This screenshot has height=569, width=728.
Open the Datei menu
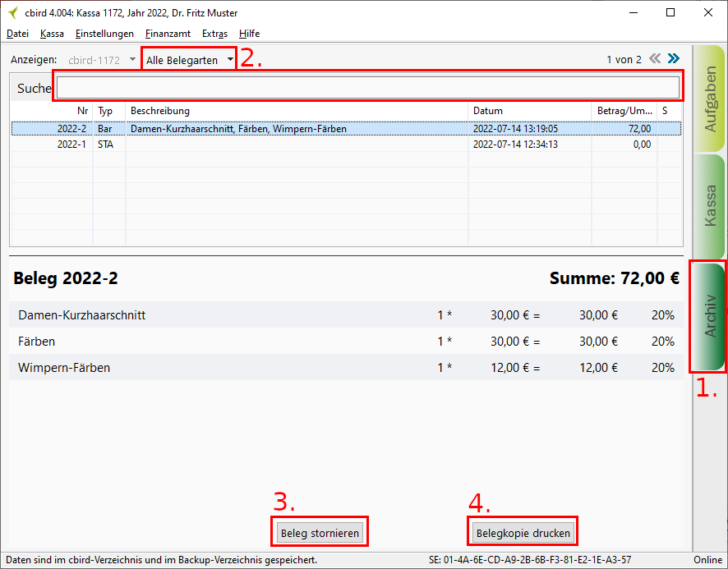(17, 34)
